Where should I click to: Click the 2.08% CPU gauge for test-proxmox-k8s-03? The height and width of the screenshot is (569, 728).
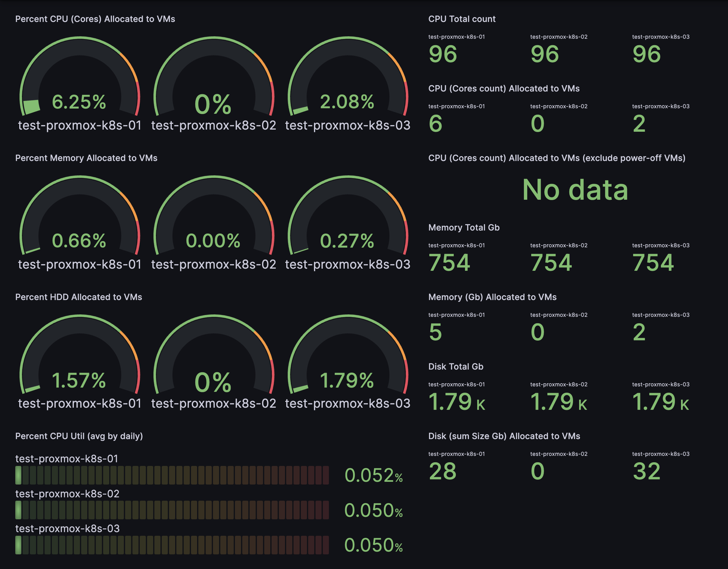click(347, 102)
